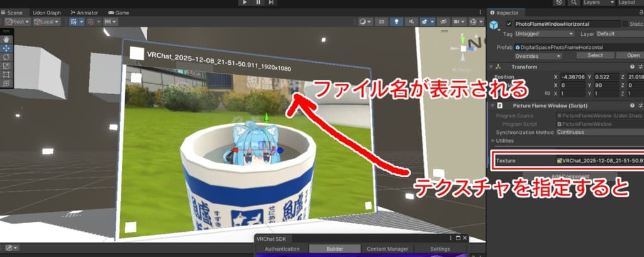The width and height of the screenshot is (644, 257).
Task: Open VRChat SDK Builder tab
Action: (x=335, y=249)
